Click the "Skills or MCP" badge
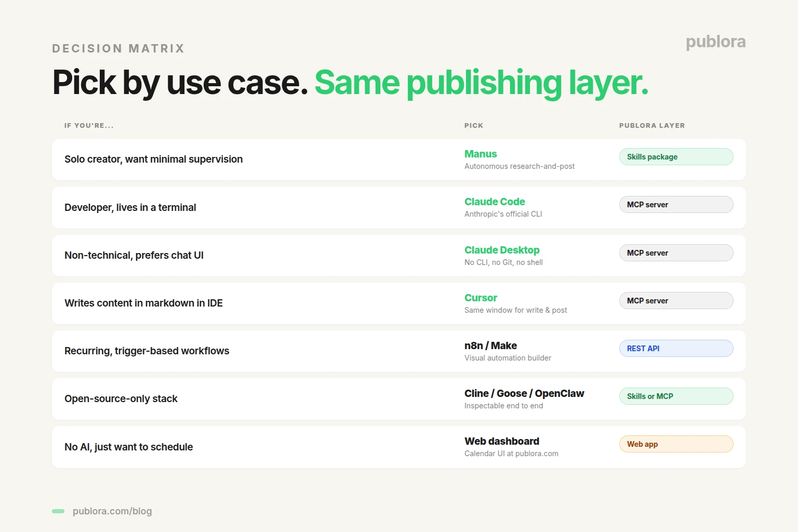The image size is (798, 532). (676, 396)
